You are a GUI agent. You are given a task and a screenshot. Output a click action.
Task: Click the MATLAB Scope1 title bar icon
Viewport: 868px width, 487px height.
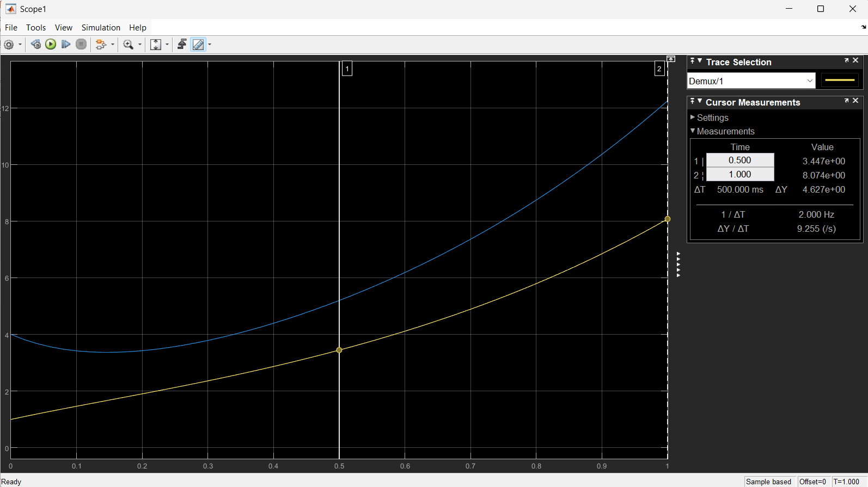click(10, 9)
